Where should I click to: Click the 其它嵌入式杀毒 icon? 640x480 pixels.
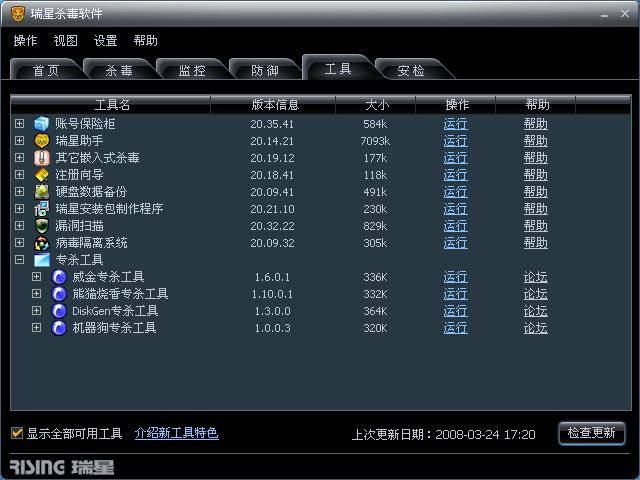coord(42,158)
